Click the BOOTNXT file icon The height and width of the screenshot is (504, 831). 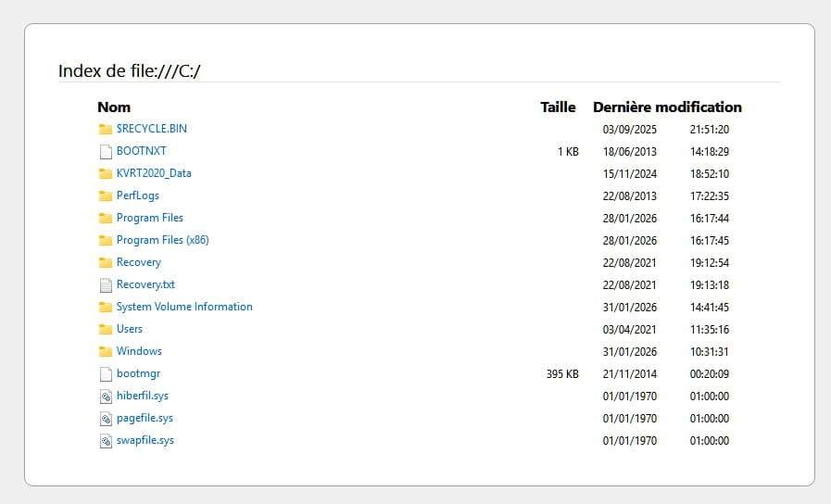[x=105, y=151]
